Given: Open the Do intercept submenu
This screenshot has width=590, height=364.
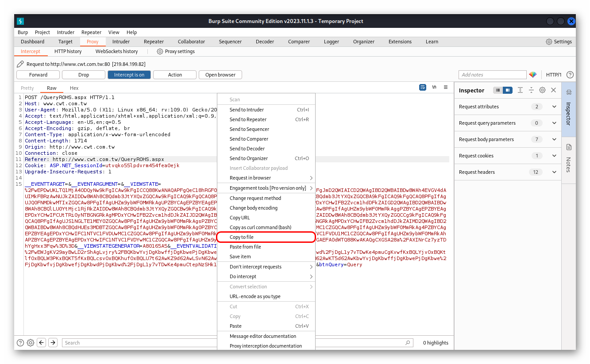Looking at the screenshot, I should pyautogui.click(x=266, y=276).
